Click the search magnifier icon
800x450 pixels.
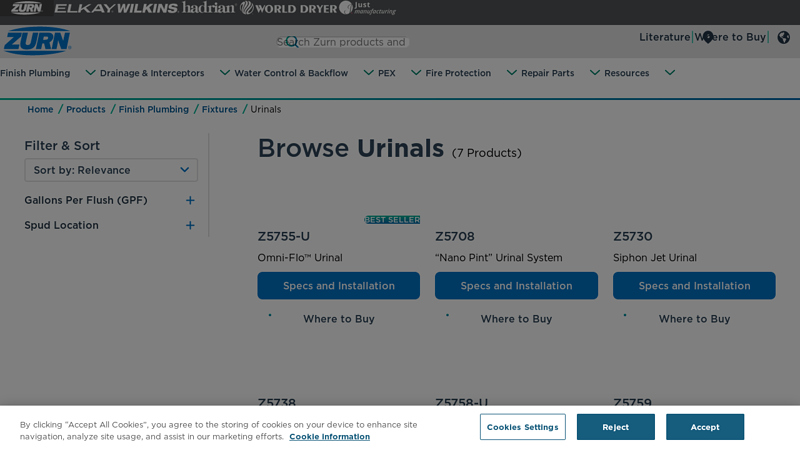[291, 42]
